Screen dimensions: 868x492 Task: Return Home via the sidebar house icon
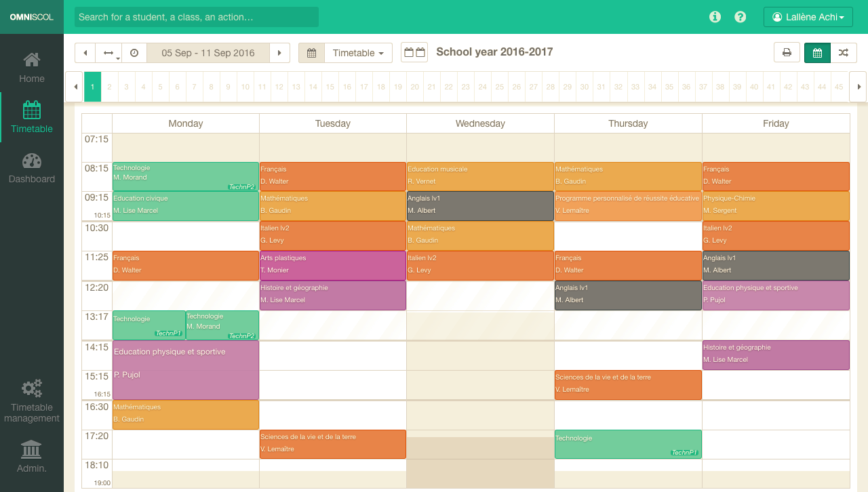pos(31,66)
